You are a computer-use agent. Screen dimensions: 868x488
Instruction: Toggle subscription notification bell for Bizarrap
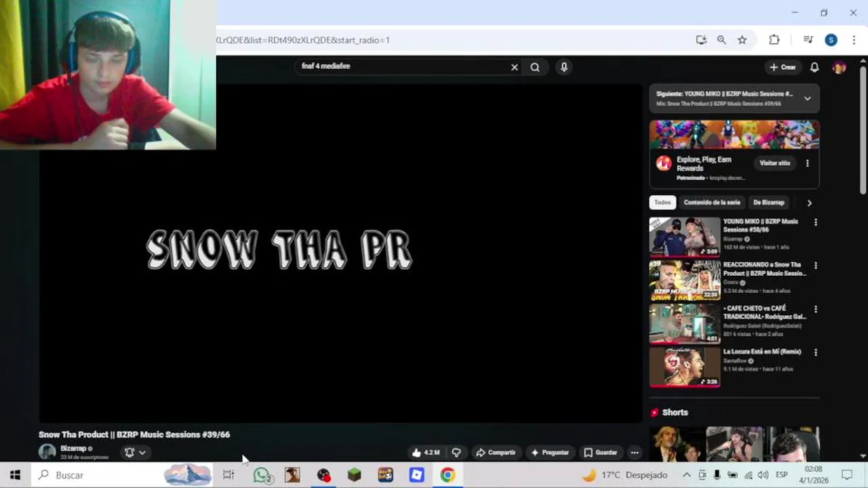click(130, 452)
